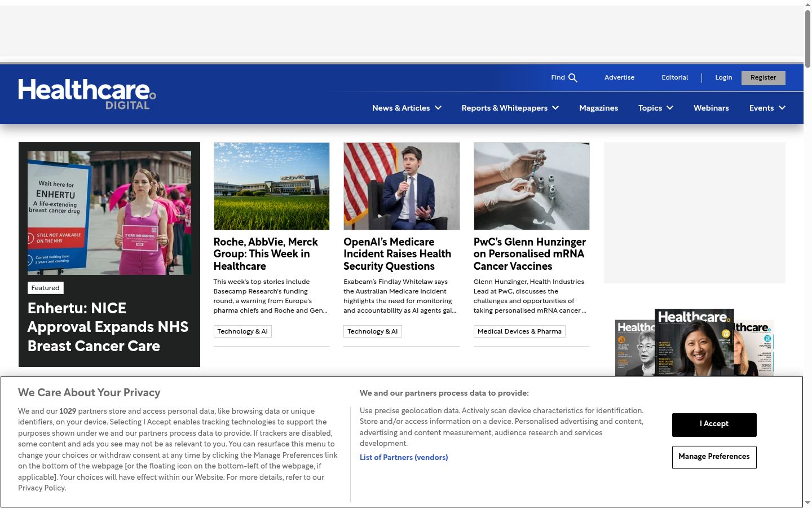Viewport: 812px width, 508px height.
Task: Click 'We Care About Your Privacy' heading
Action: pos(89,393)
